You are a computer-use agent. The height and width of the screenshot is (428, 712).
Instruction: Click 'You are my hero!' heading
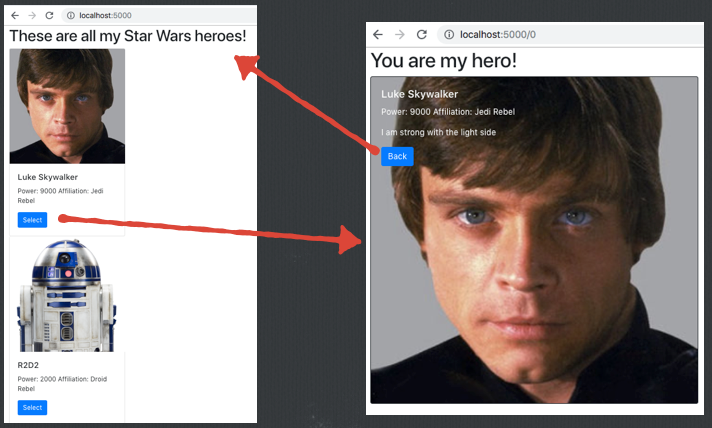444,60
